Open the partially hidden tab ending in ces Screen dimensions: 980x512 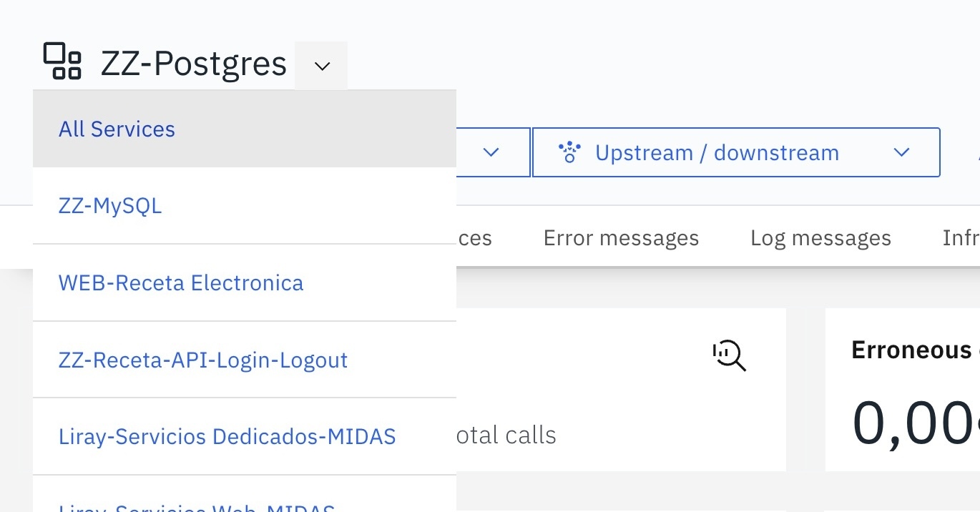click(x=475, y=238)
